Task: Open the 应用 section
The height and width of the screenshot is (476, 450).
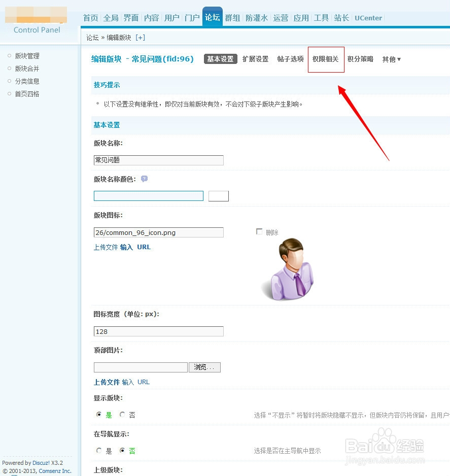Action: pyautogui.click(x=301, y=18)
